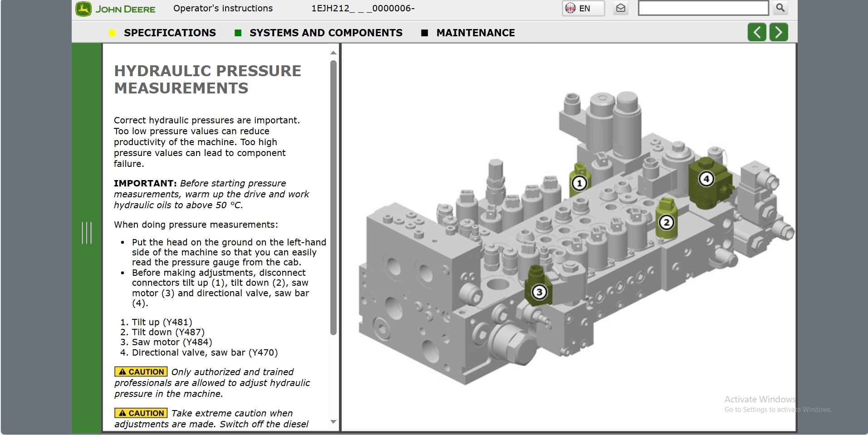The width and height of the screenshot is (868, 435).
Task: Switch to the Maintenance tab
Action: coord(475,33)
